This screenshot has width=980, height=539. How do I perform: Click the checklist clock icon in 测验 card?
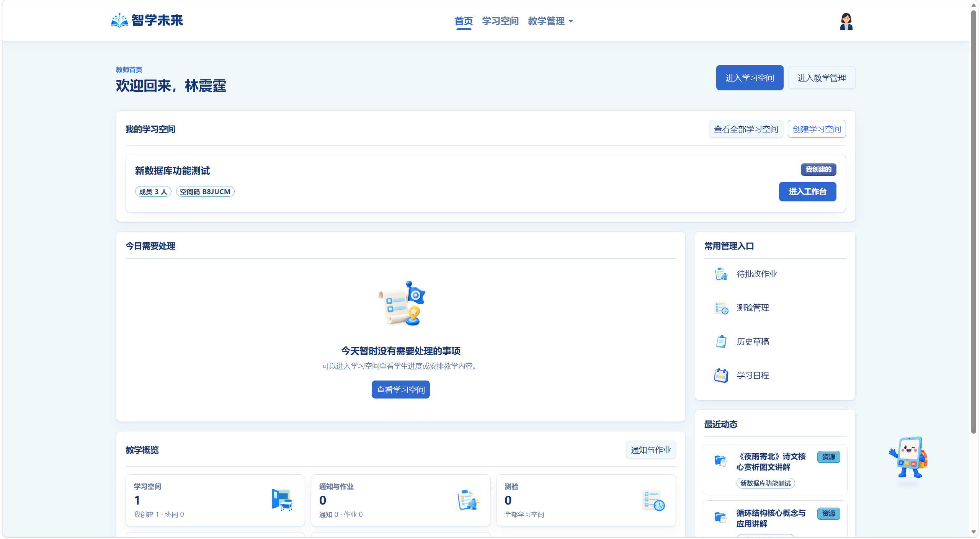point(653,500)
